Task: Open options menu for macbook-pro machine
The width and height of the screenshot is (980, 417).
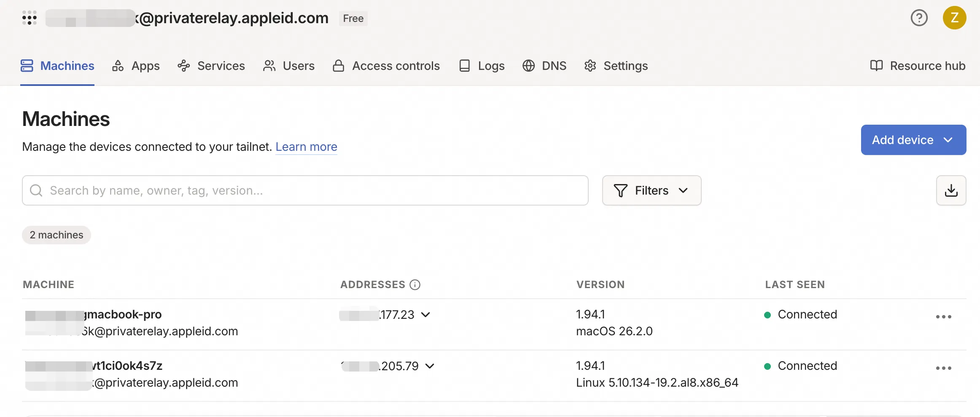Action: [x=943, y=317]
